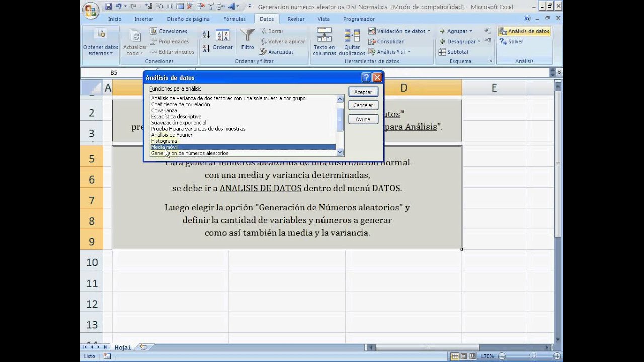
Task: Click Consolidar button
Action: click(386, 42)
